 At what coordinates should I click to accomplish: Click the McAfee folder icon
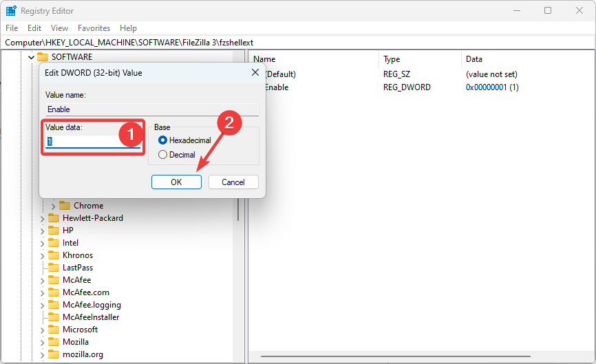54,280
